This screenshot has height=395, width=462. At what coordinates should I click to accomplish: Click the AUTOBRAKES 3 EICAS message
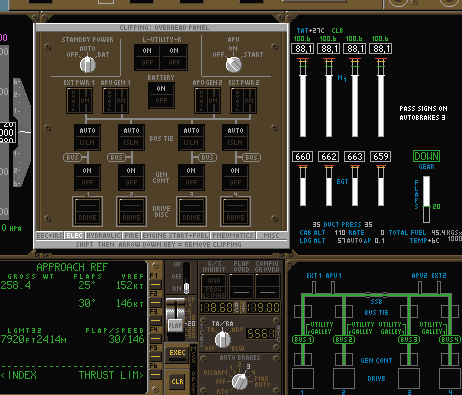tap(422, 117)
